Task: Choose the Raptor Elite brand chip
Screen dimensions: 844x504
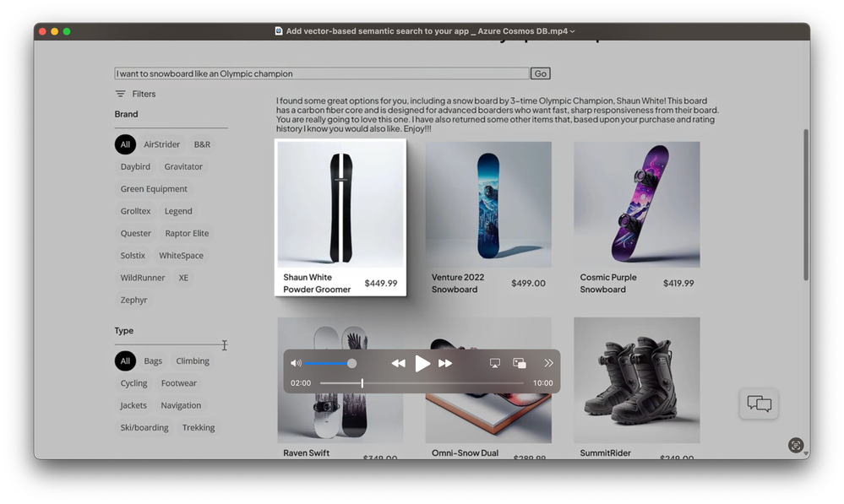Action: pyautogui.click(x=187, y=234)
